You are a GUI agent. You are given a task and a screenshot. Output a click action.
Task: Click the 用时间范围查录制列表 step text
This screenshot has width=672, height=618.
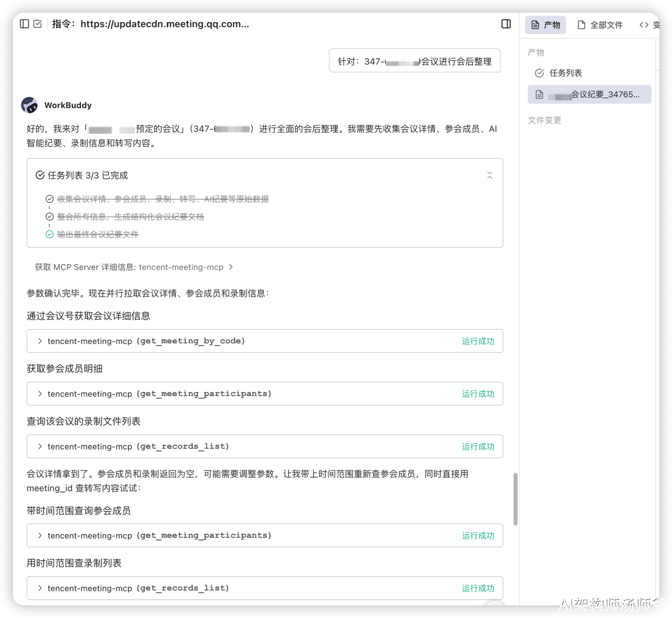(74, 563)
